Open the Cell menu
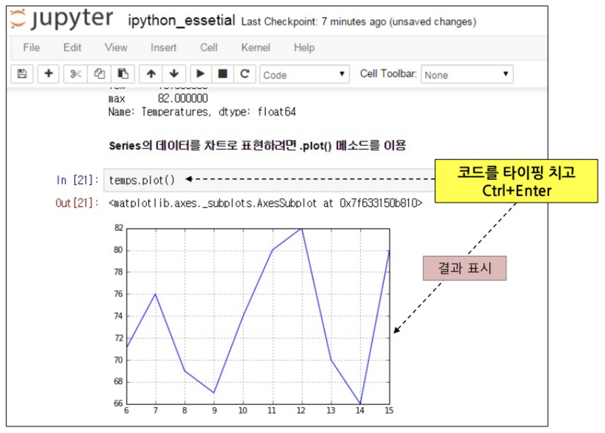This screenshot has width=605, height=433. (209, 47)
